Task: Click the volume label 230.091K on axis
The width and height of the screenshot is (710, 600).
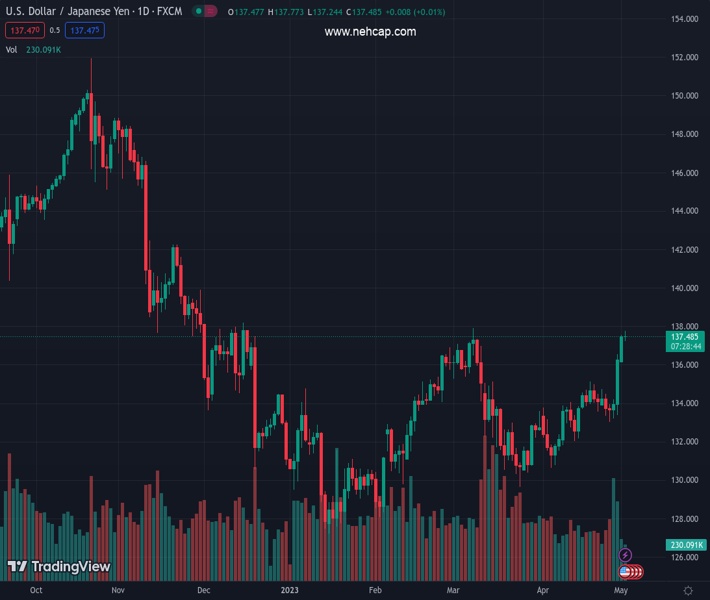Action: coord(685,544)
